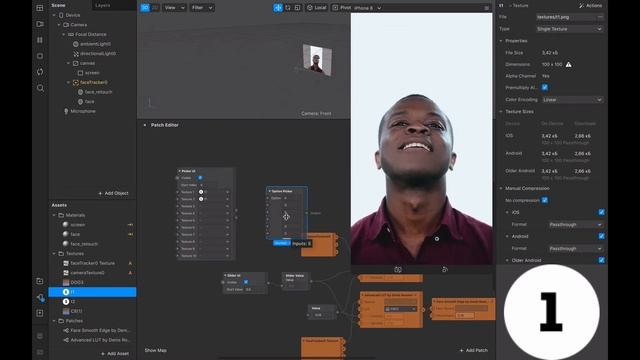
Task: Select the 3D viewport mode button
Action: [145, 8]
